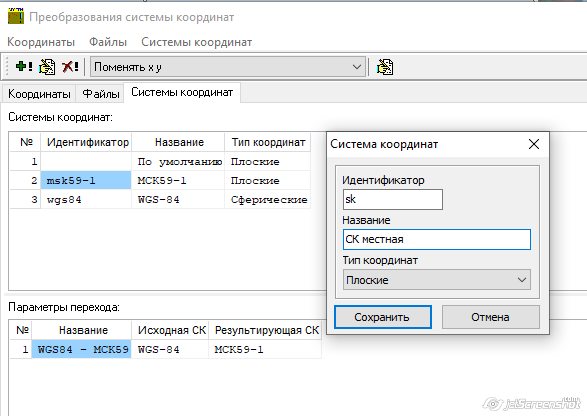Close the Система координат dialog
The height and width of the screenshot is (416, 587).
533,144
